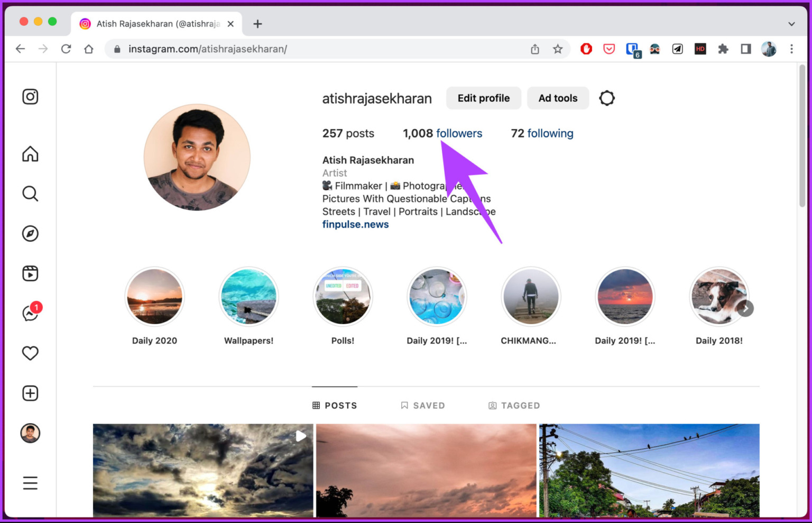Open the Notifications heart icon
812x523 pixels.
point(30,353)
